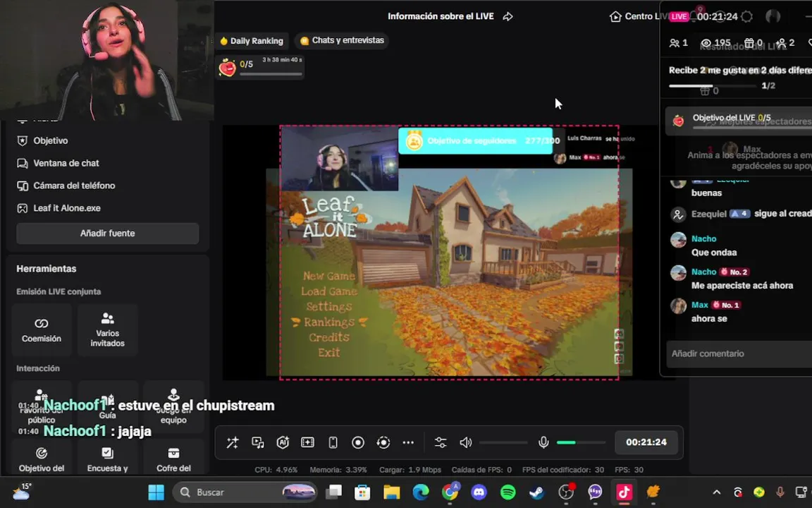Open Centro LIVE home link
812x508 pixels.
coord(640,17)
